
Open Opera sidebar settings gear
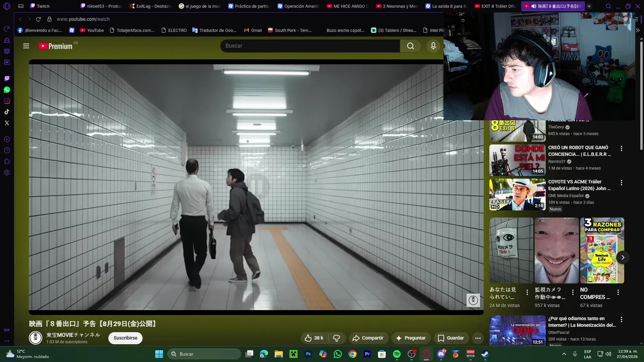pos(7,172)
